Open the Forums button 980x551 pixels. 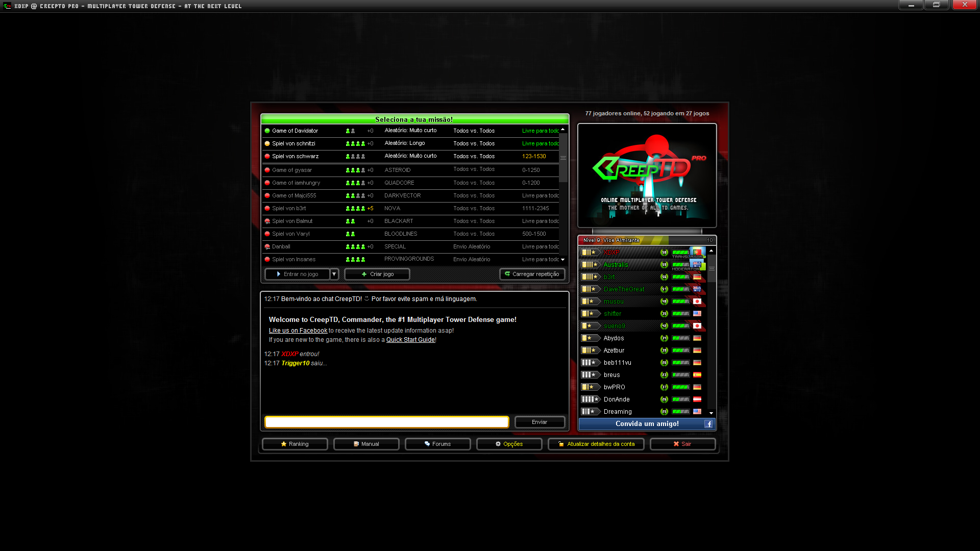point(438,444)
